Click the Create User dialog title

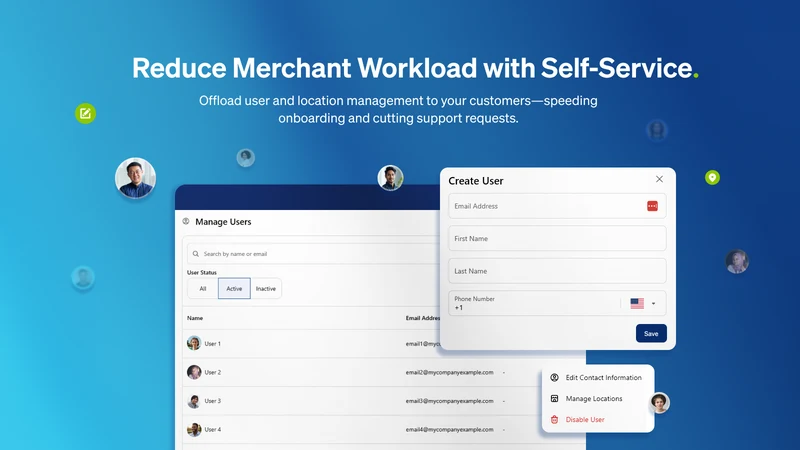click(x=476, y=181)
